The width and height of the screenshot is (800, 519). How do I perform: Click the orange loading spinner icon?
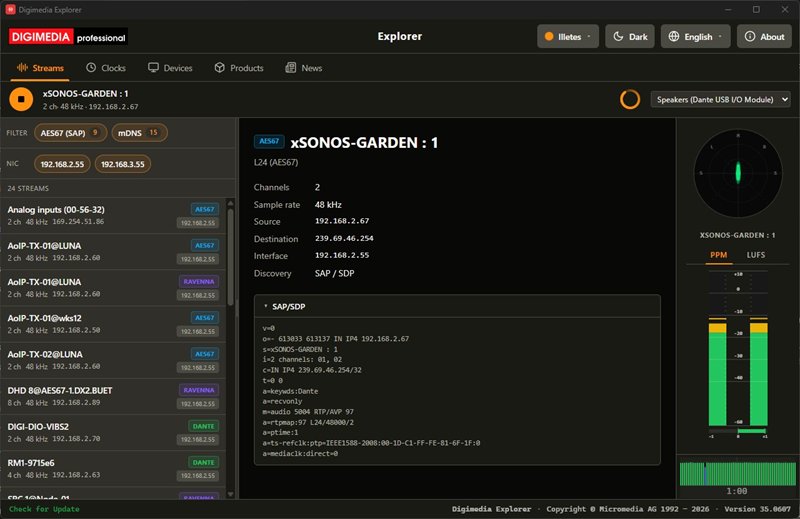[630, 99]
